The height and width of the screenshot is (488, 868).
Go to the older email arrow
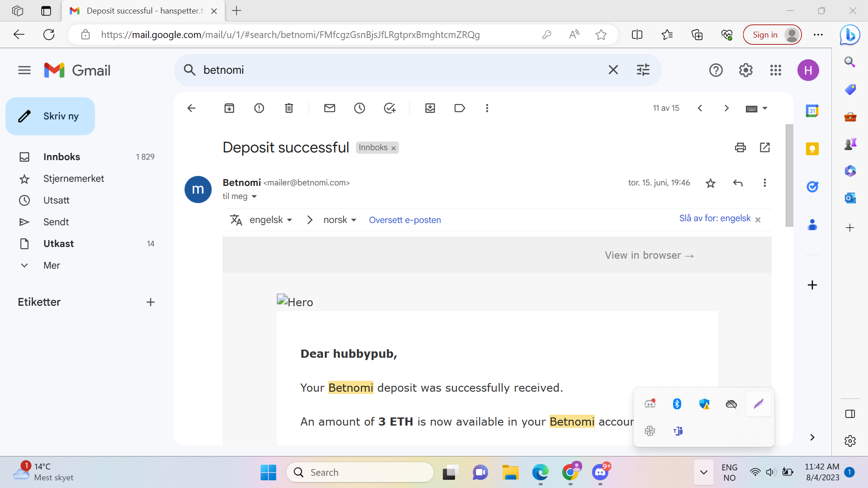pos(727,108)
